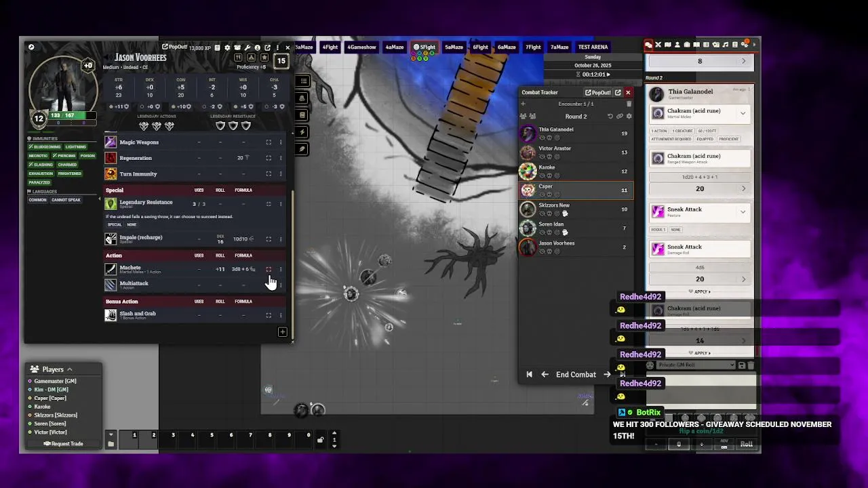Reset initiative with the undo icon

pyautogui.click(x=610, y=116)
